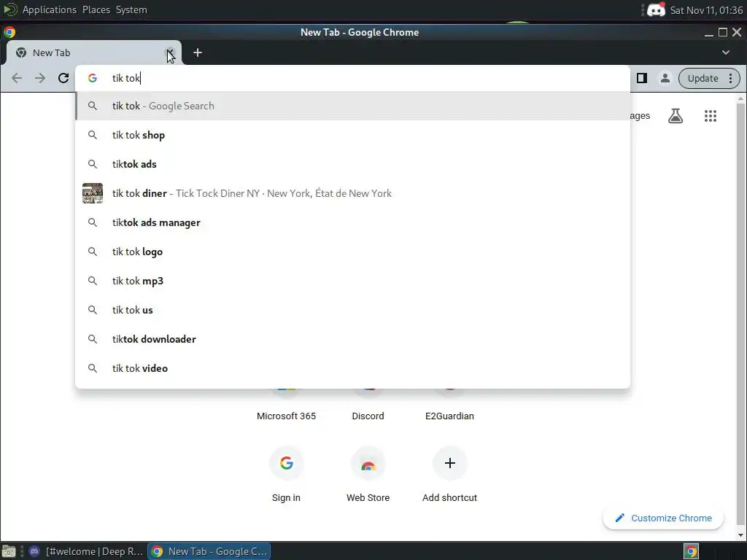This screenshot has height=560, width=747.
Task: Pick the 'tiktok ads' suggestion
Action: point(352,164)
